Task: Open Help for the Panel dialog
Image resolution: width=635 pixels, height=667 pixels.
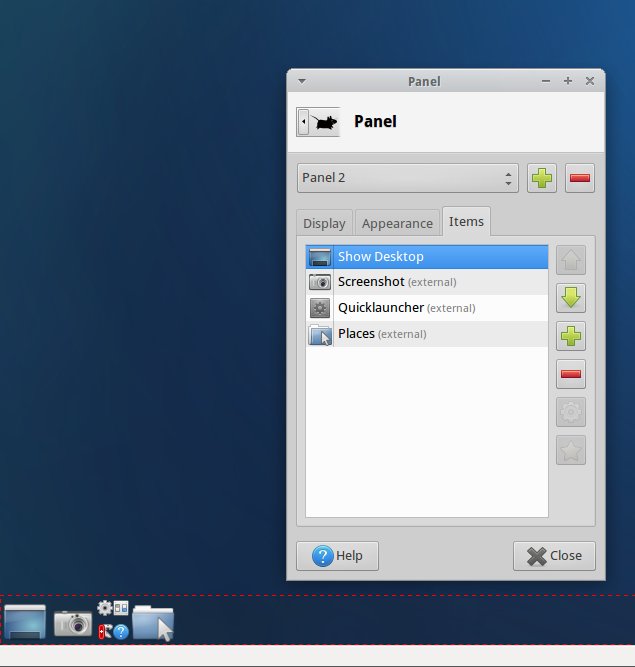Action: 337,556
